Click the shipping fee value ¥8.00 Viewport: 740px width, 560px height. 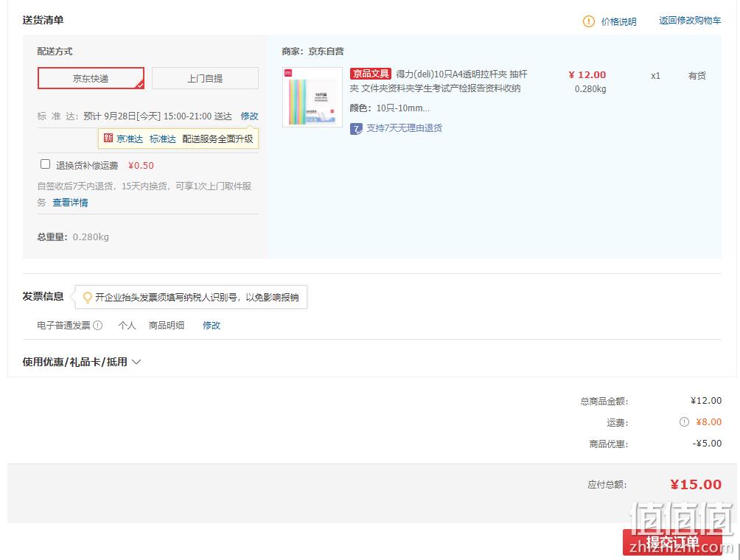pyautogui.click(x=709, y=421)
